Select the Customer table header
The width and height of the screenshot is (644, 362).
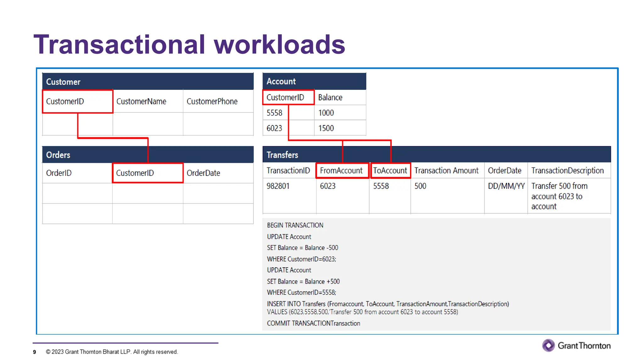(x=148, y=82)
